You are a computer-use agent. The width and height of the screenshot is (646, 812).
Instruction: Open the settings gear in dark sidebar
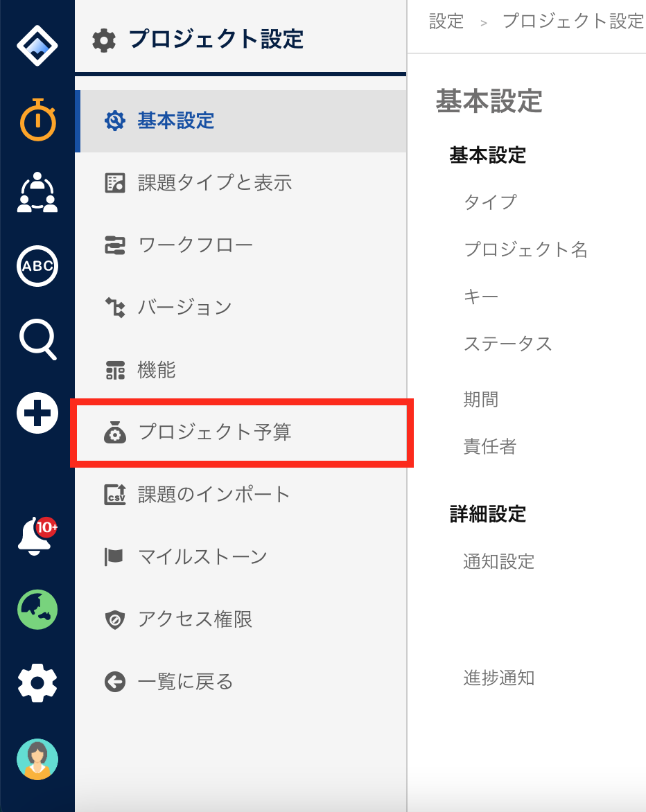click(37, 682)
